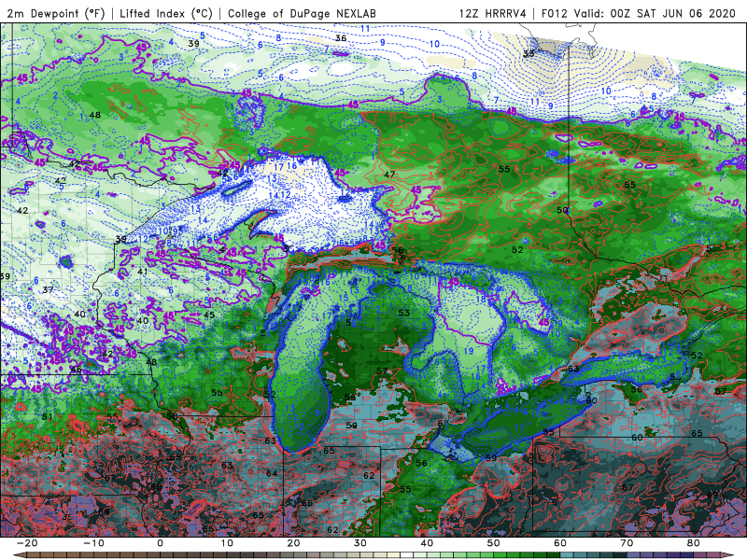
Task: Click the 70 label on the color scale
Action: (627, 543)
